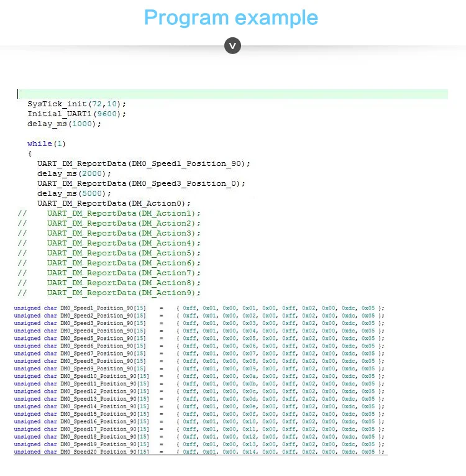Select the UART_DM_ReportData(DM_Action0) line
Viewport: 466px width, 476px height.
pos(114,203)
